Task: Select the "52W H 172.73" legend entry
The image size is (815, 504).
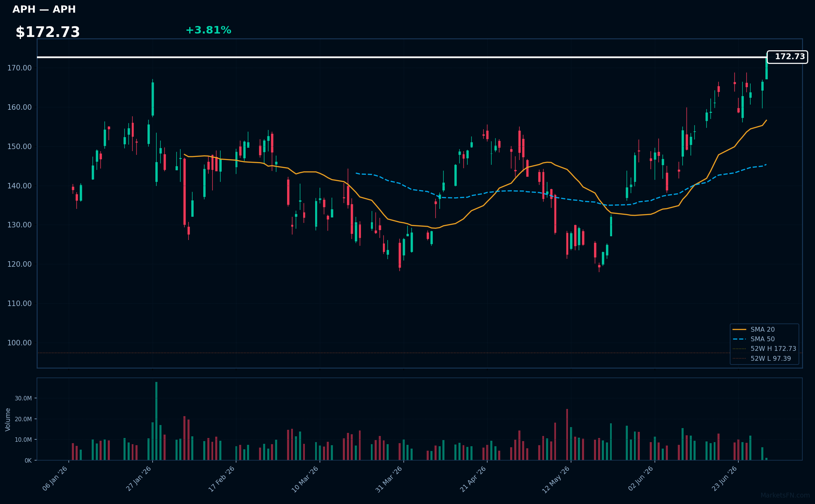Action: (x=764, y=349)
